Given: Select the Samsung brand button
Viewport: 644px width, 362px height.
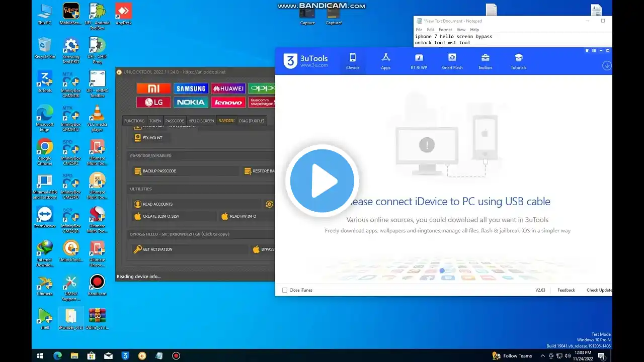Looking at the screenshot, I should click(x=191, y=88).
